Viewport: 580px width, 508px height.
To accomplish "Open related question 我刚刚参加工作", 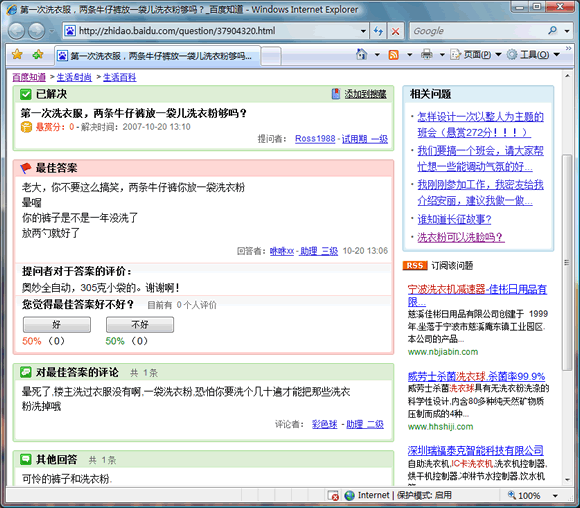I will coord(480,192).
